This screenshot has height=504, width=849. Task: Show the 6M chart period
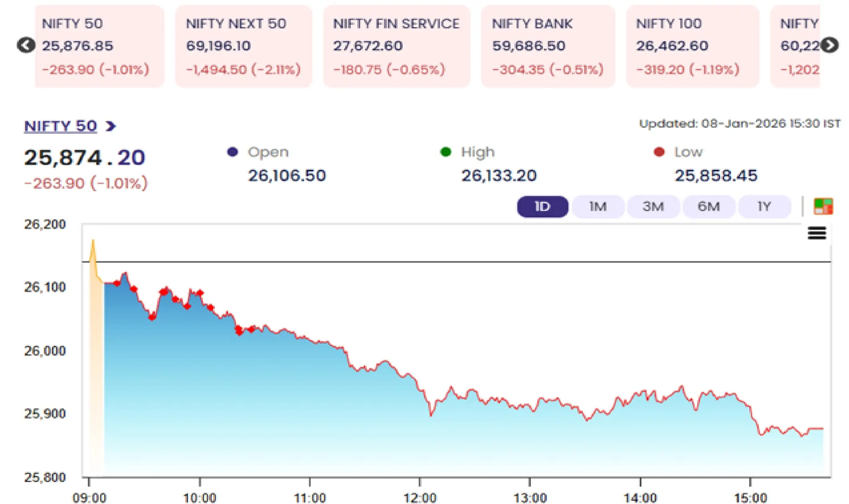click(x=709, y=207)
